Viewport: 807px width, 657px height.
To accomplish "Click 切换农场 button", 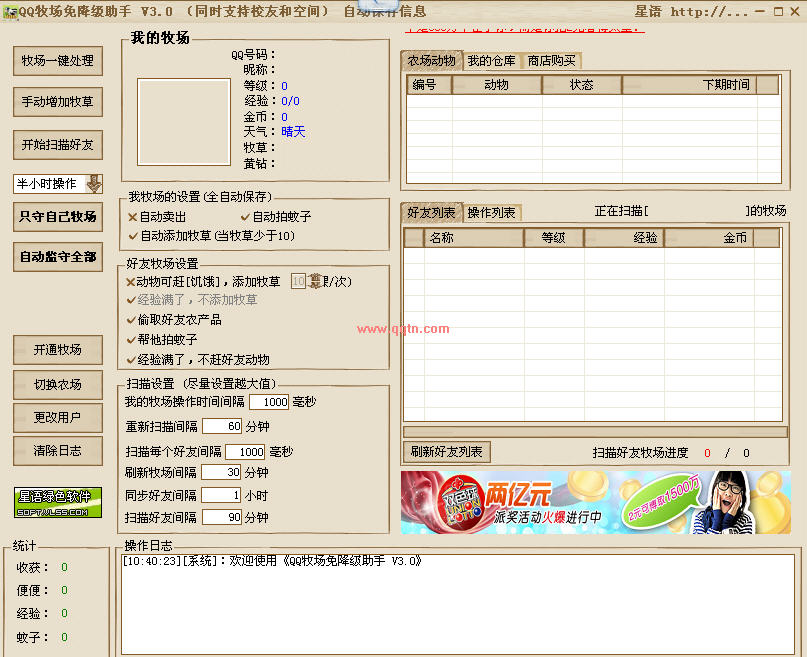I will pos(58,385).
